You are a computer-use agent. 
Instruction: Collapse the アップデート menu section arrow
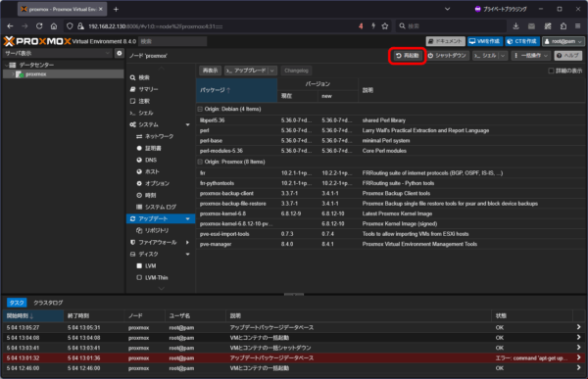(187, 219)
